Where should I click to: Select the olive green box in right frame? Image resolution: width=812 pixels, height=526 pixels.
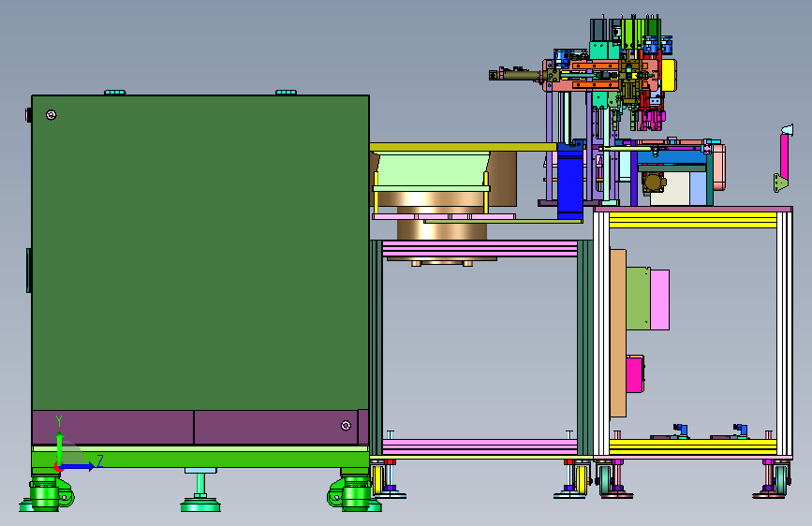click(x=638, y=299)
